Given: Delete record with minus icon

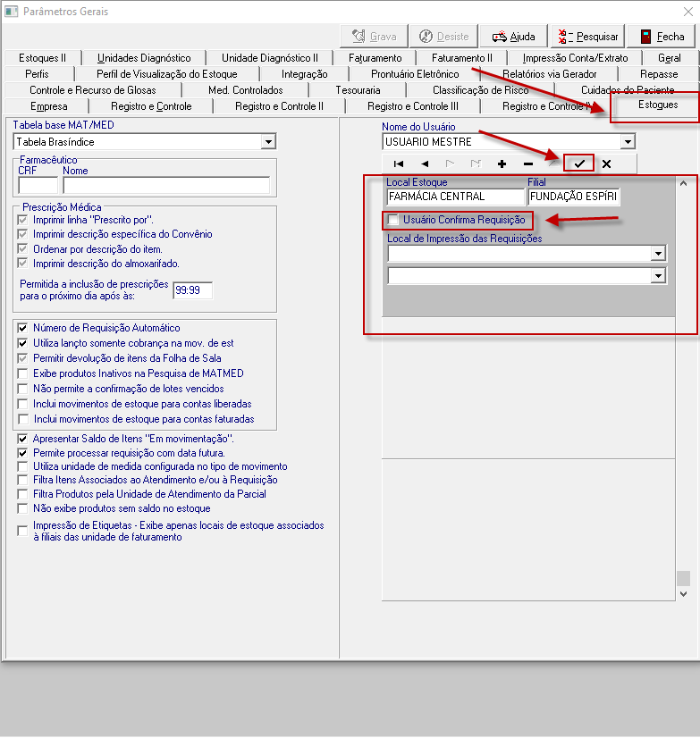Looking at the screenshot, I should pyautogui.click(x=528, y=164).
